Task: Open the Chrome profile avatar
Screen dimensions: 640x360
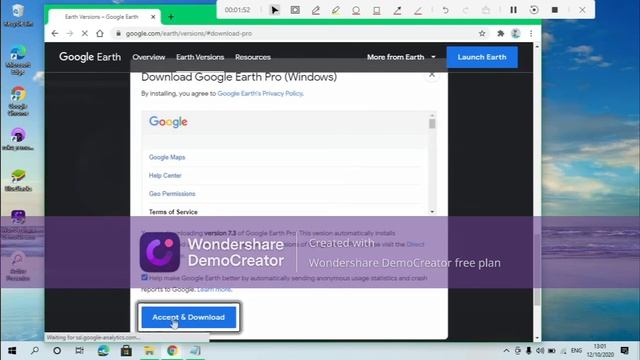Action: pyautogui.click(x=516, y=33)
